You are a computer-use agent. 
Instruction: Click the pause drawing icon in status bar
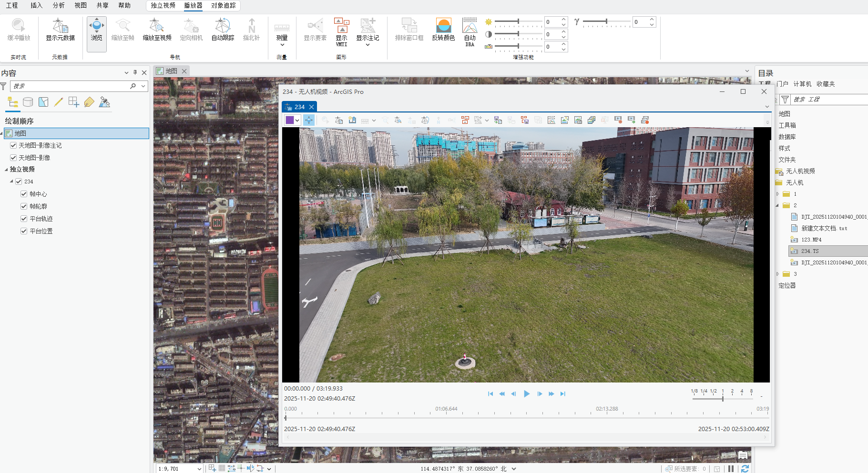(x=731, y=469)
